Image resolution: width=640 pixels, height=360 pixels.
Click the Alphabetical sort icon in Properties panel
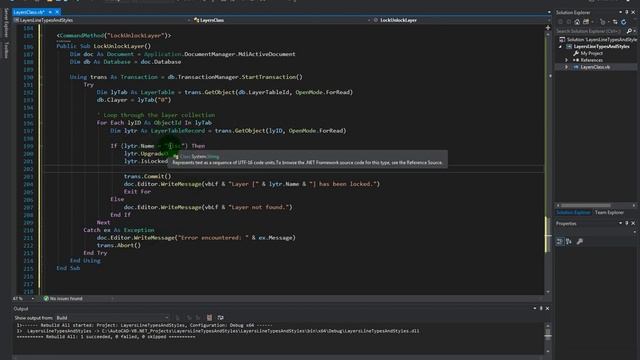[x=569, y=242]
